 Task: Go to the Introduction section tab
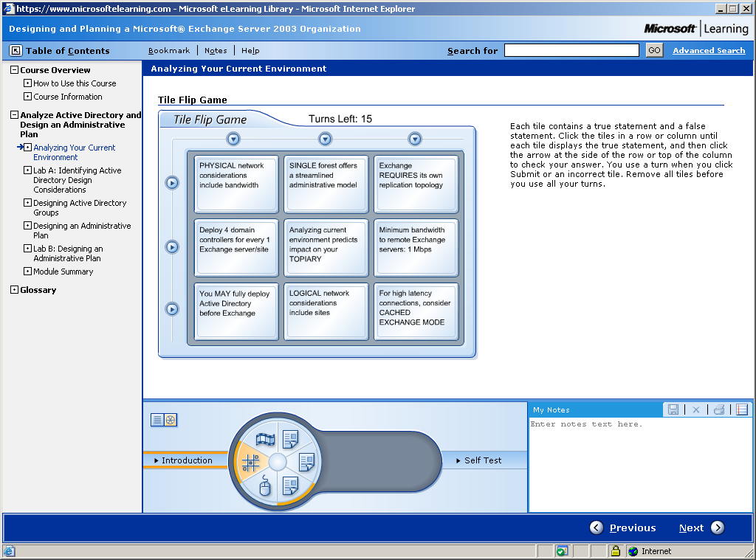(x=185, y=460)
